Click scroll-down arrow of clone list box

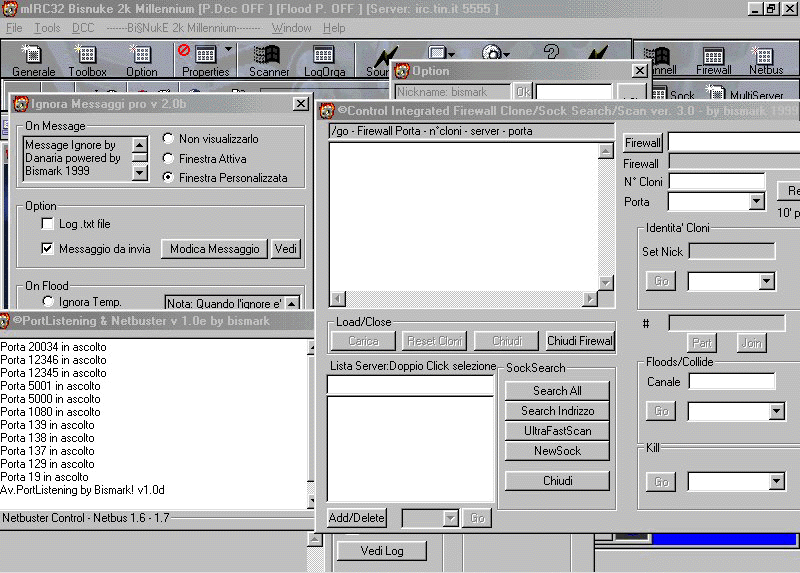(x=606, y=283)
